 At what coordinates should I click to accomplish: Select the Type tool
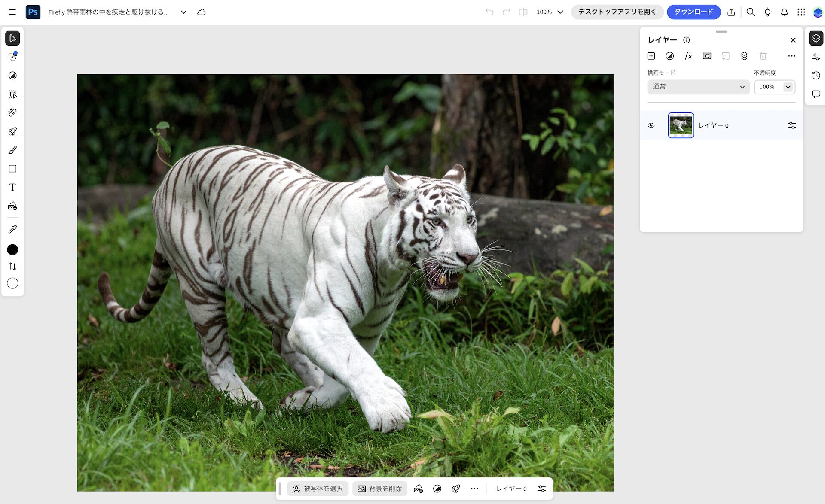12,187
